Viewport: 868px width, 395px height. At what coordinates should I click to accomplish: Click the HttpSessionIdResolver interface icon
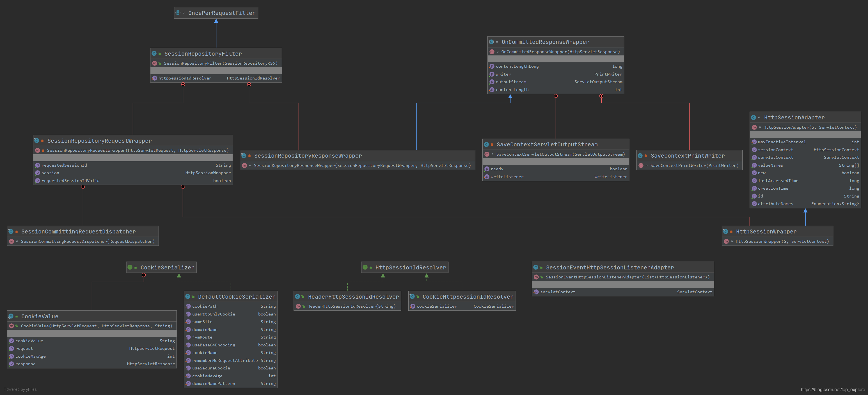tap(365, 267)
